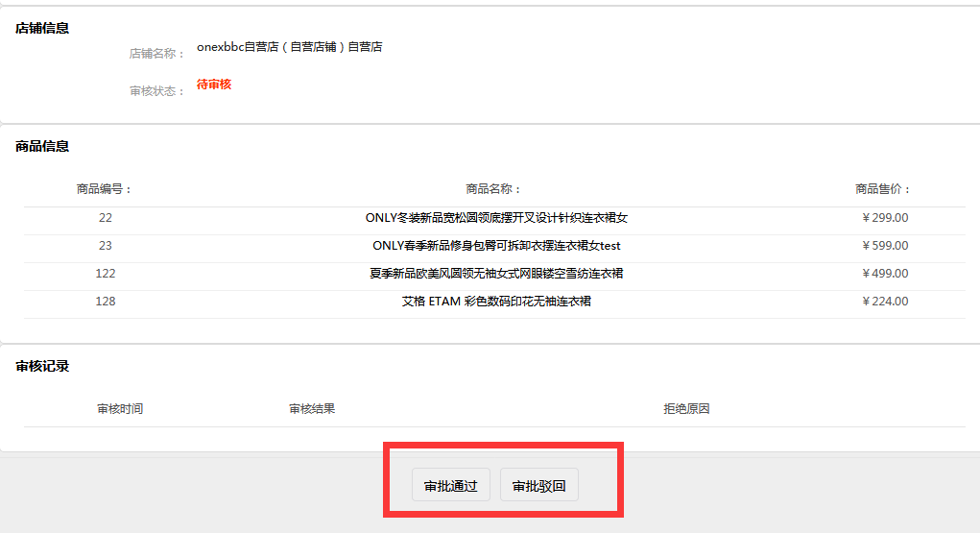This screenshot has height=533, width=980.
Task: Reject with the 审批驳回 button
Action: 538,485
